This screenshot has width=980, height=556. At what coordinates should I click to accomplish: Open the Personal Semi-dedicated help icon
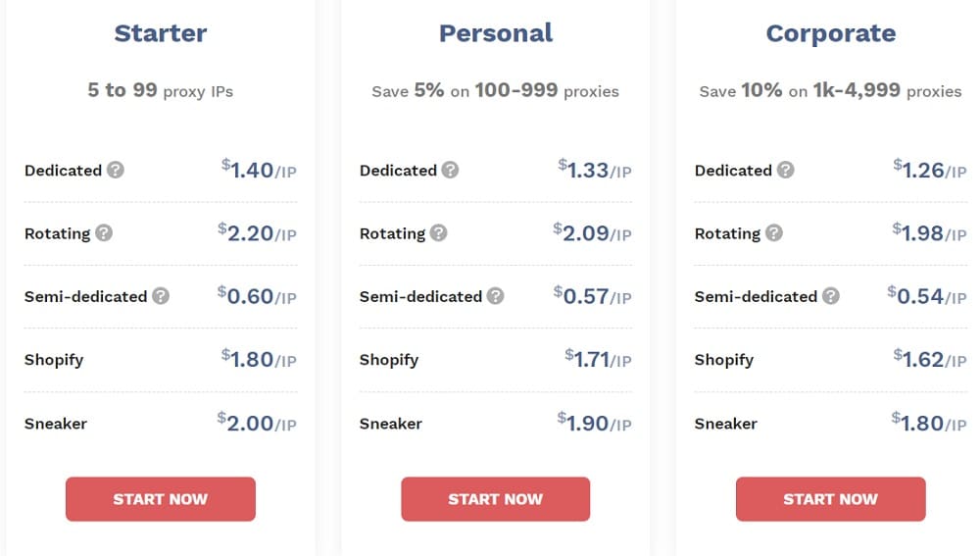pos(496,296)
